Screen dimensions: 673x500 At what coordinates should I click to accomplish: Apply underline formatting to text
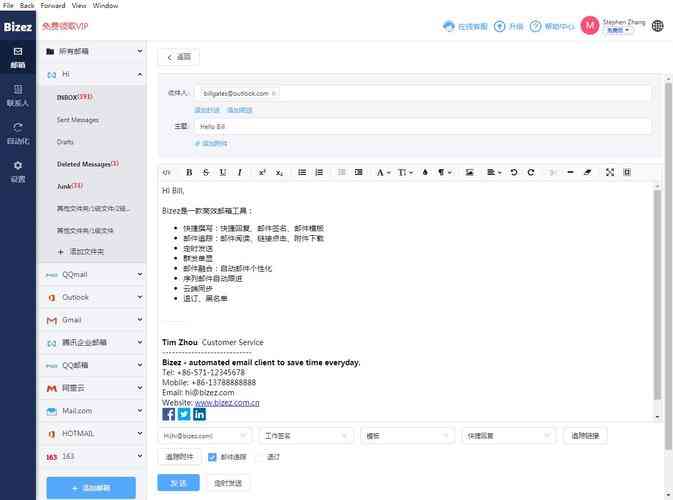pos(222,172)
